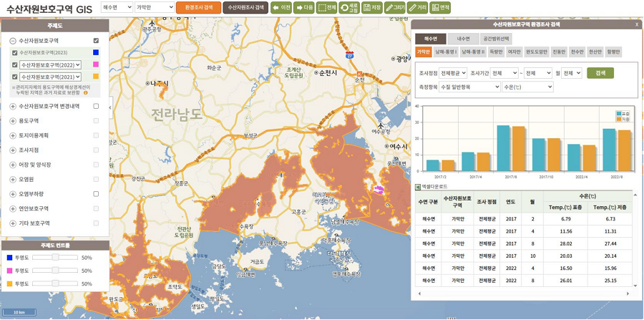Expand the 수산자원보호구역 변경내역 group
The width and height of the screenshot is (644, 320).
tap(13, 107)
